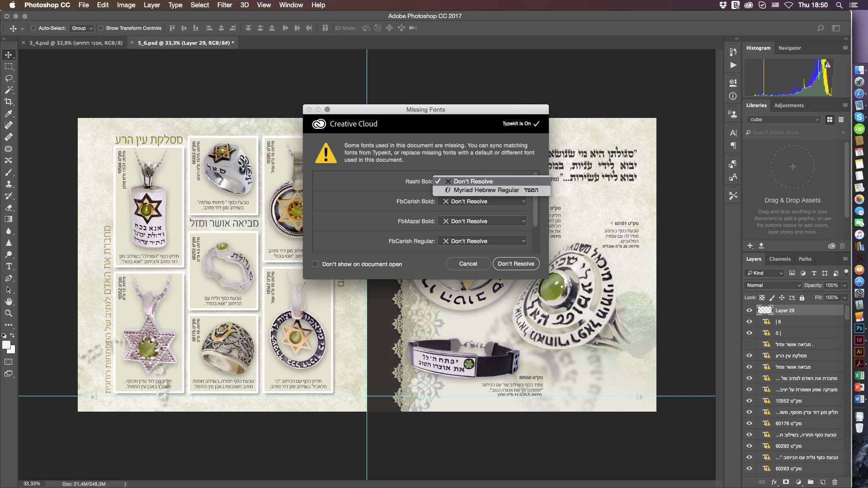Open FbMazal Bold font replacement dropdown
The image size is (868, 488).
(482, 221)
